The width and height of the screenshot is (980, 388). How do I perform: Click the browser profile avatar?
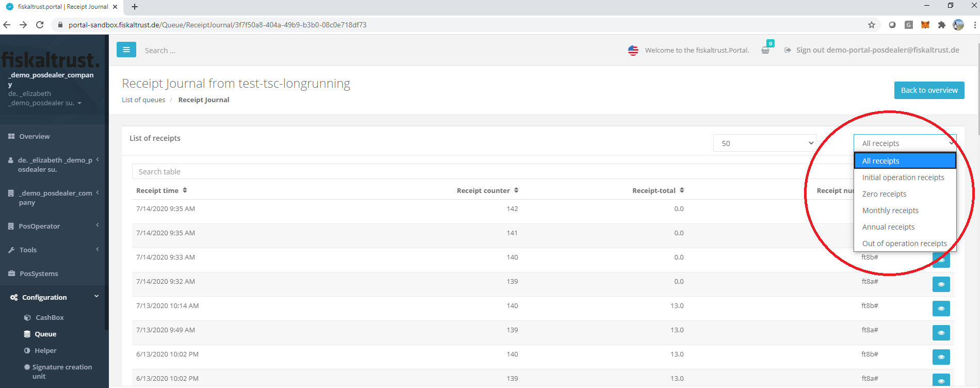click(x=958, y=25)
